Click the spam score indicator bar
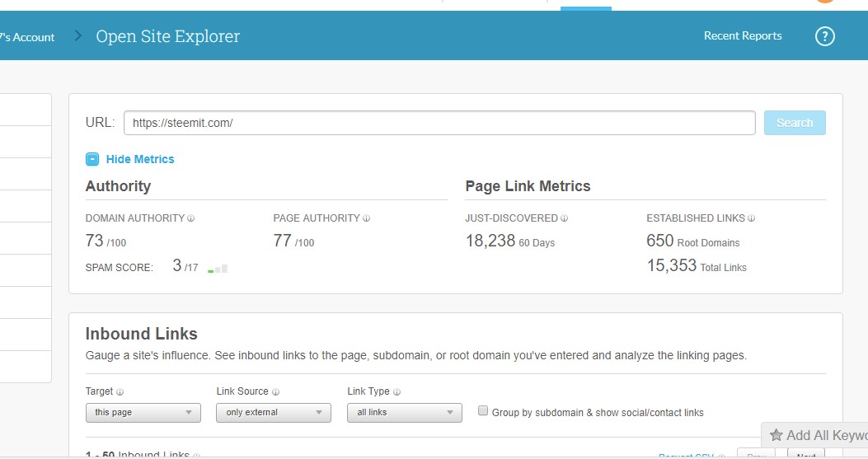 coord(218,268)
